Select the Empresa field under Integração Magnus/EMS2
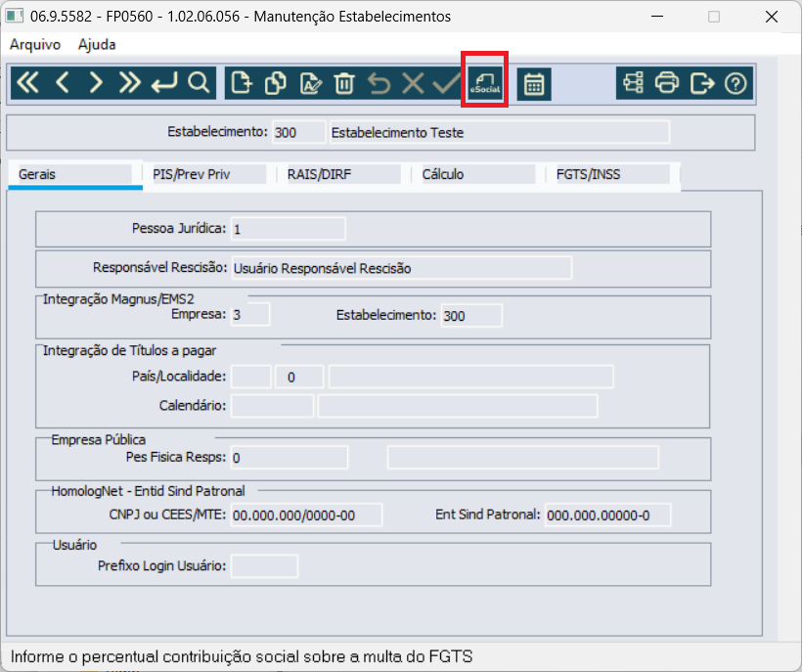This screenshot has height=672, width=803. click(x=250, y=315)
